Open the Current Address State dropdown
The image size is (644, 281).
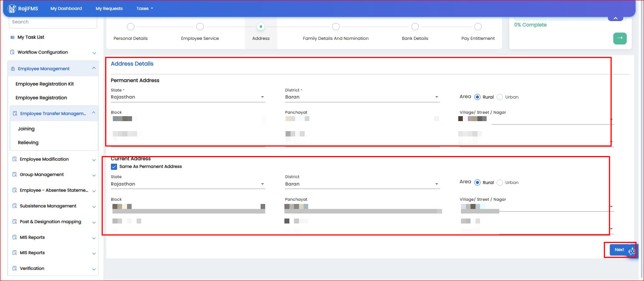tap(188, 184)
